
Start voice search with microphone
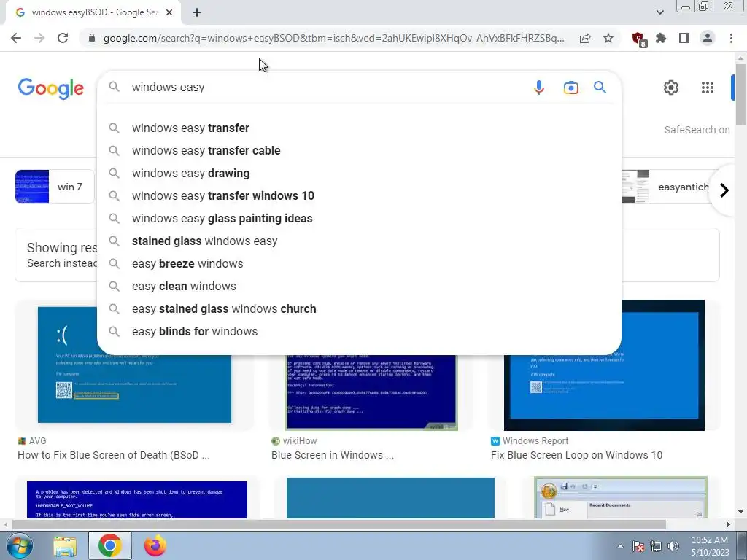[539, 87]
